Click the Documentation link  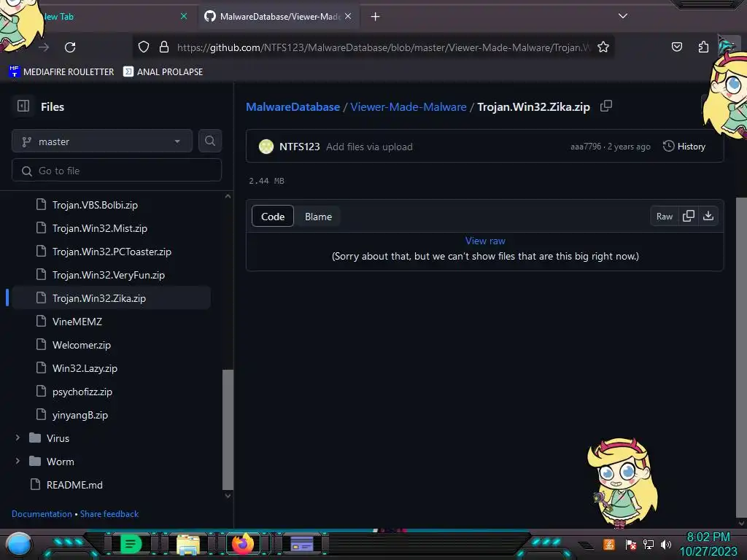(x=42, y=514)
